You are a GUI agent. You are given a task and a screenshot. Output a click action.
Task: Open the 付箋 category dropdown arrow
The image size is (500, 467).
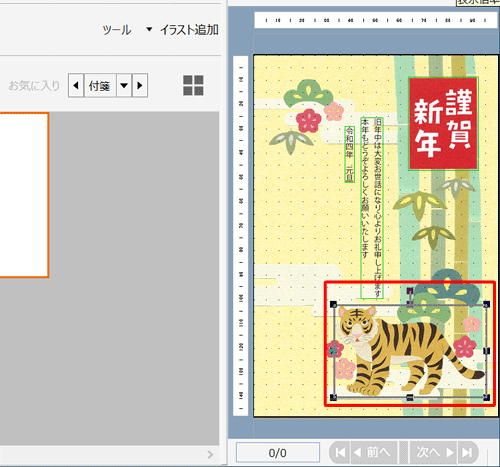124,86
